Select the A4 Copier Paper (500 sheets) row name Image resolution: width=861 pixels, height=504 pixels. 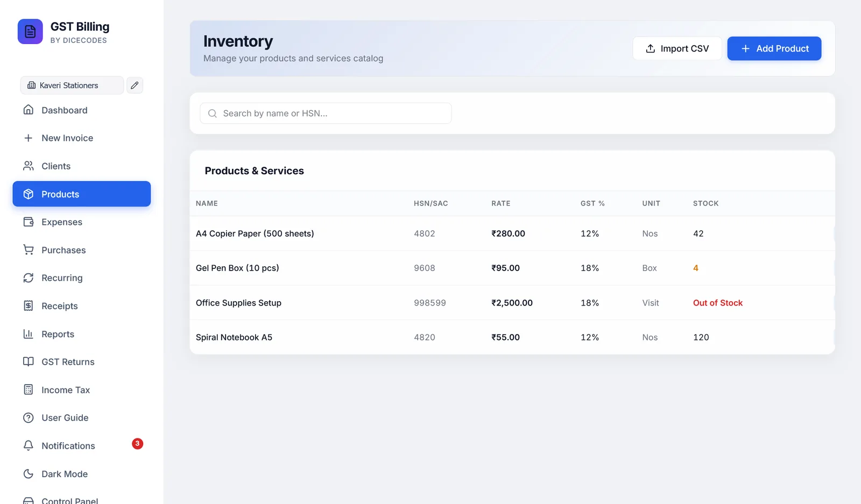255,233
